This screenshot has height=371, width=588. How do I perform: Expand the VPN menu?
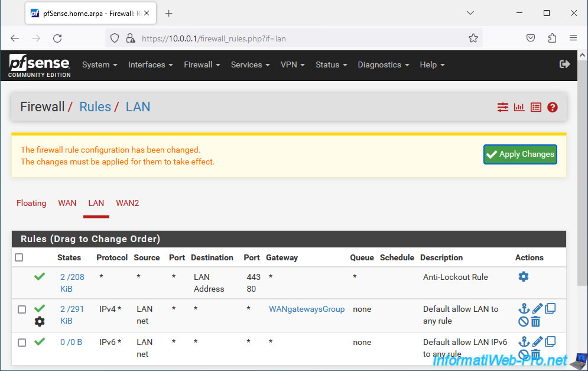(x=293, y=64)
